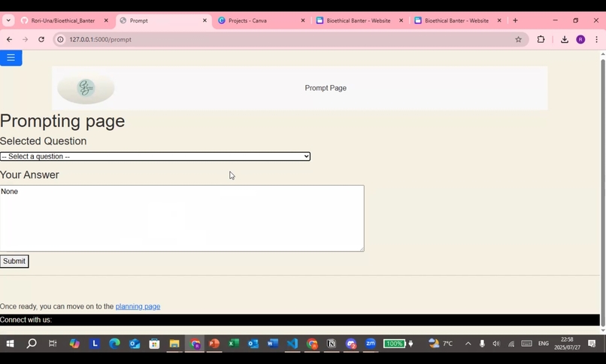View site information icon in address bar
606x364 pixels.
click(60, 39)
